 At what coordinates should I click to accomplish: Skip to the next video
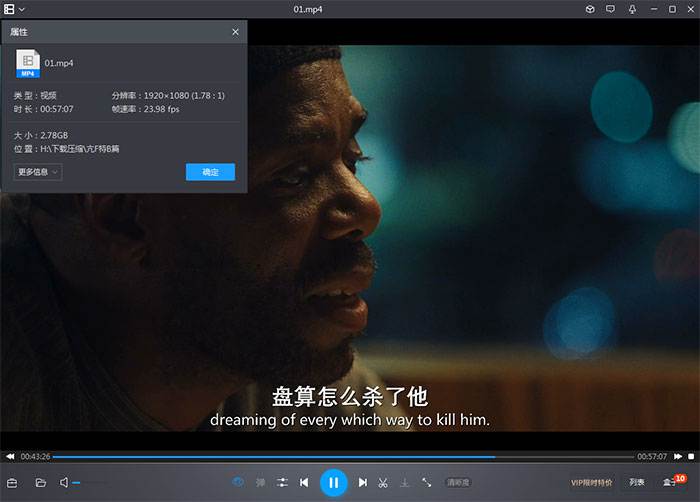[x=363, y=482]
